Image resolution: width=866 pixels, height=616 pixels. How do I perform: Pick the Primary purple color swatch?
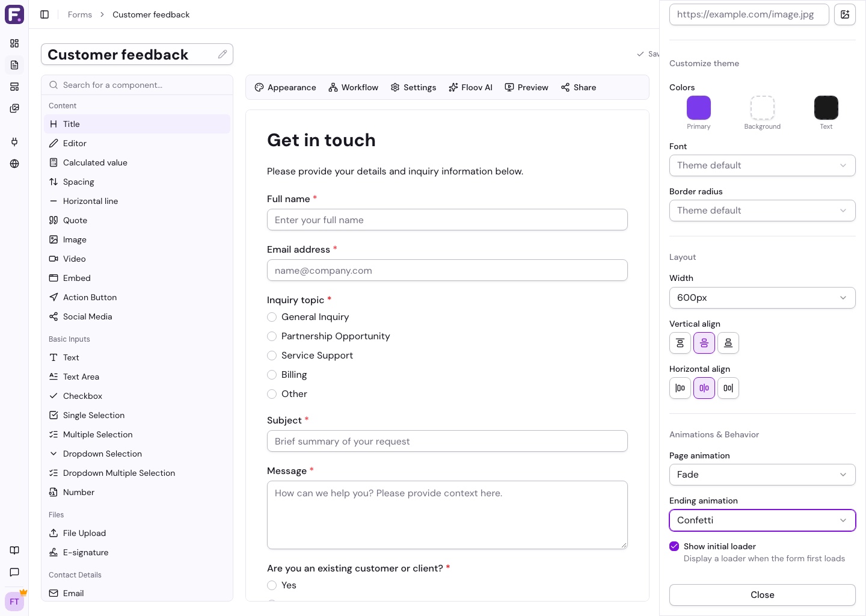699,108
